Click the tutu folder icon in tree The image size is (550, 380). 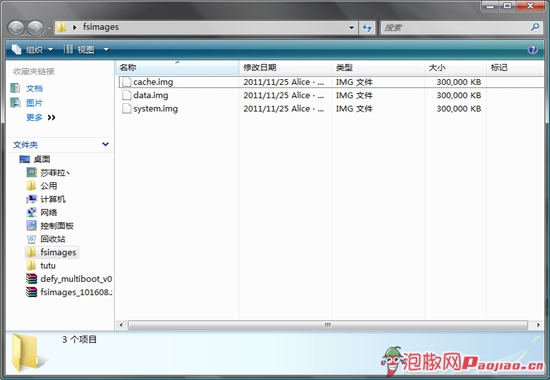point(31,265)
